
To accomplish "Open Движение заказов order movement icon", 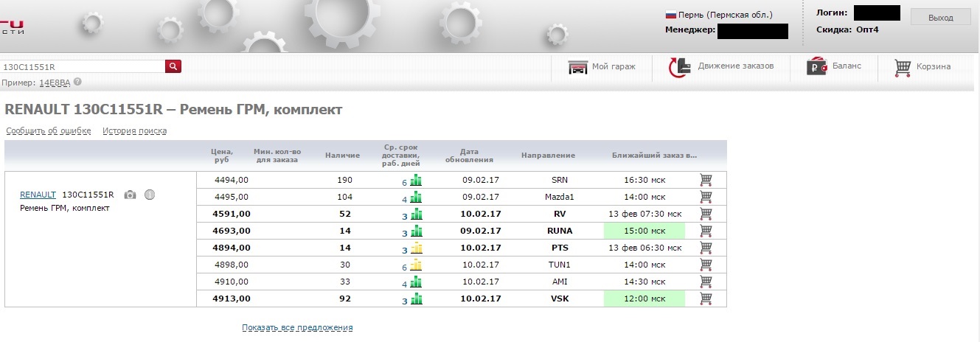I will point(678,67).
